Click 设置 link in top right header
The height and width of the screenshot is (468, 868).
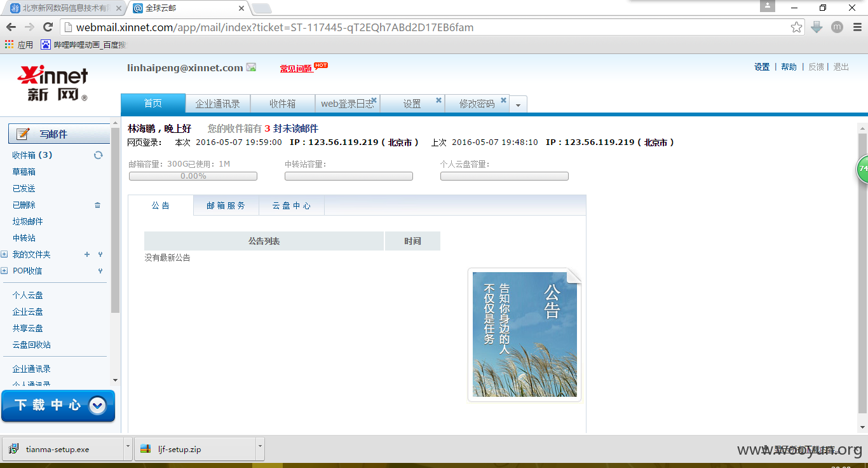point(762,67)
